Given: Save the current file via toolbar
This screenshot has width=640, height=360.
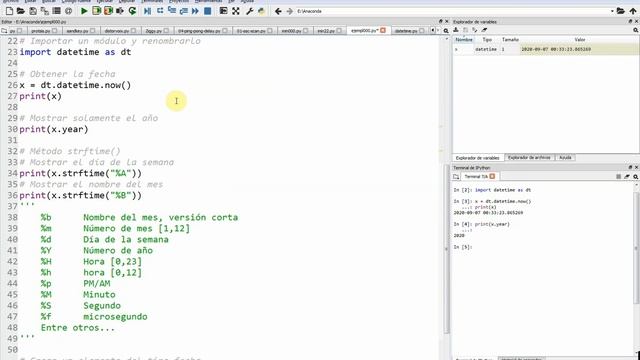Looking at the screenshot, I should 33,11.
